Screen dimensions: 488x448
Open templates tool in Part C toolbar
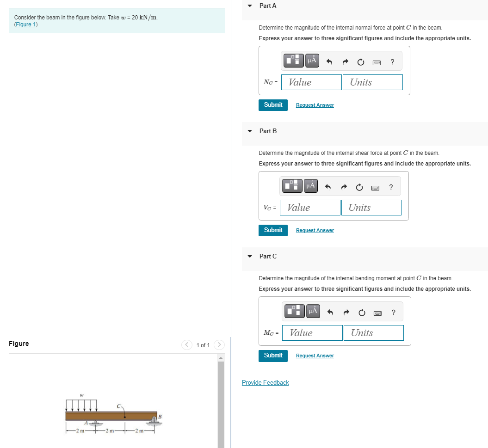[295, 311]
